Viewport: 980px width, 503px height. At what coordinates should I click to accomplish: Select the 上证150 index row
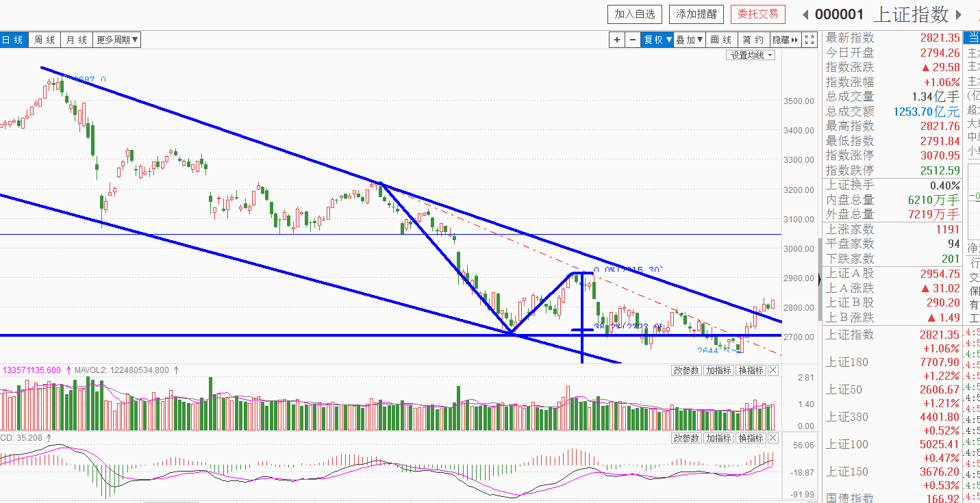892,478
